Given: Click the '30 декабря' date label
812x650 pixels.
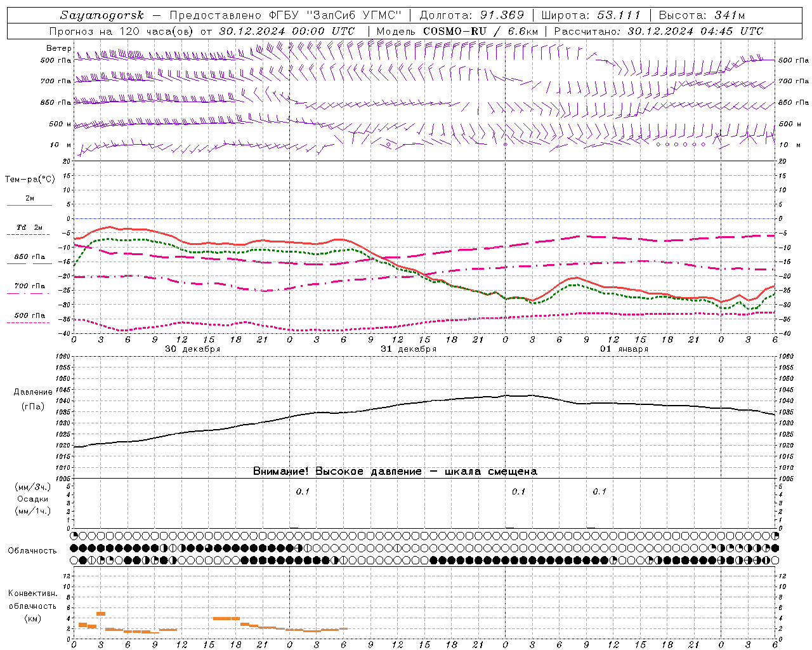Looking at the screenshot, I should [x=192, y=349].
